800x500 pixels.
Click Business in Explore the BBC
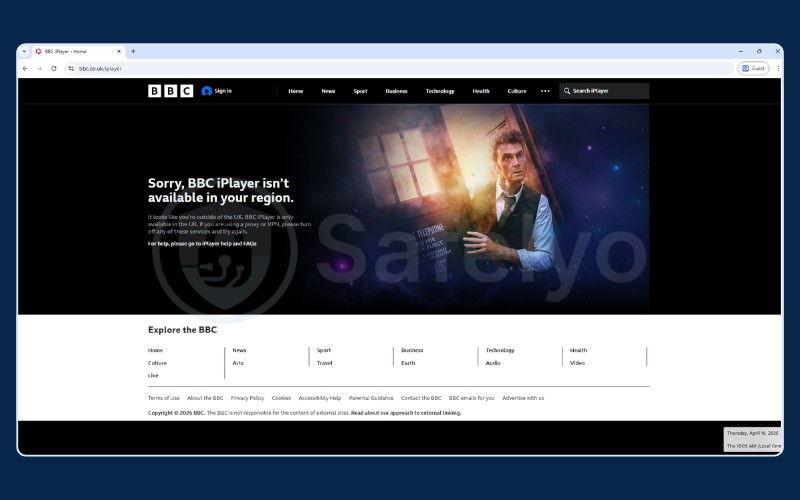[x=412, y=351]
